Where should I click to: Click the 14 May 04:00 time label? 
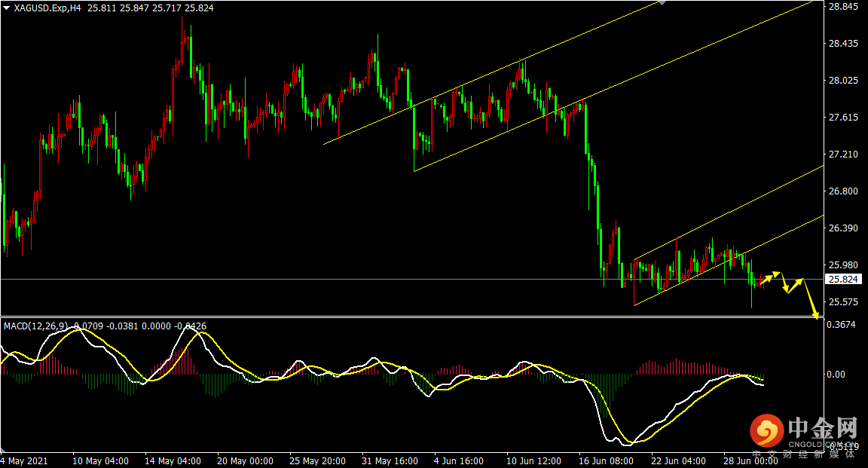coord(173,460)
